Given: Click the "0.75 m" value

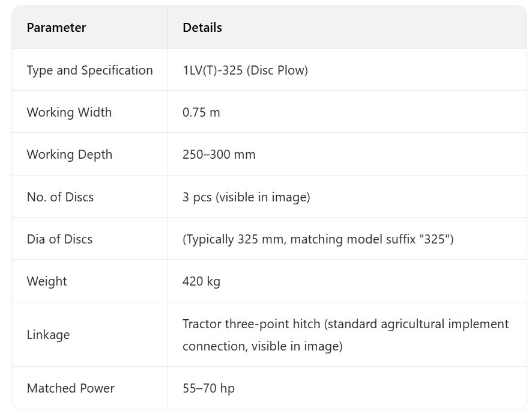Looking at the screenshot, I should tap(201, 112).
